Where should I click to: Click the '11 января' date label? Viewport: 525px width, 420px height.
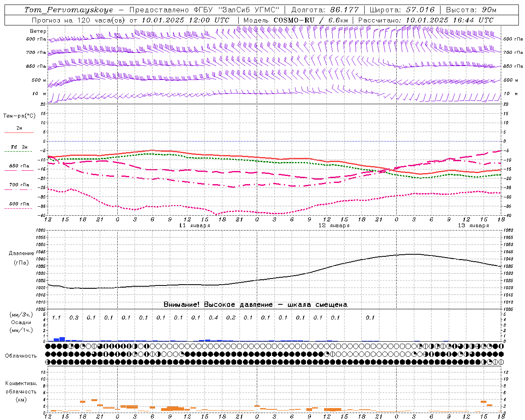pyautogui.click(x=194, y=226)
